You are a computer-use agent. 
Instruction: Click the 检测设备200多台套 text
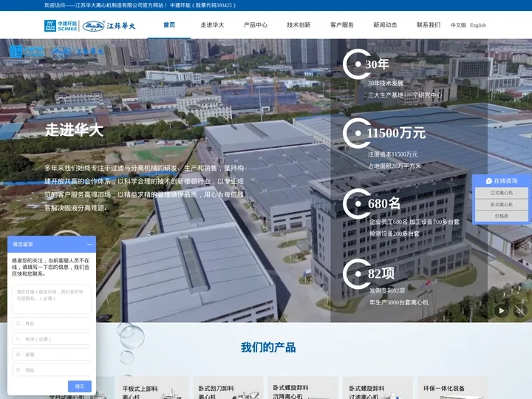(395, 233)
